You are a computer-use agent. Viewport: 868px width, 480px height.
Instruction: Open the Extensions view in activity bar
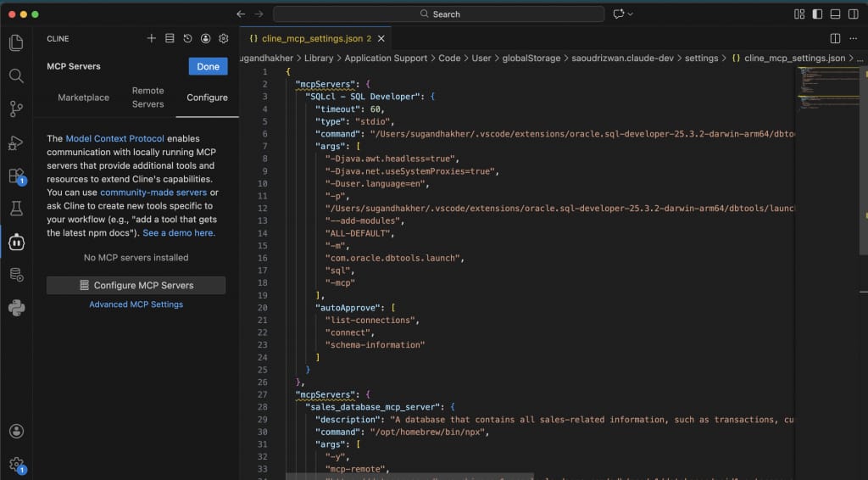(16, 176)
